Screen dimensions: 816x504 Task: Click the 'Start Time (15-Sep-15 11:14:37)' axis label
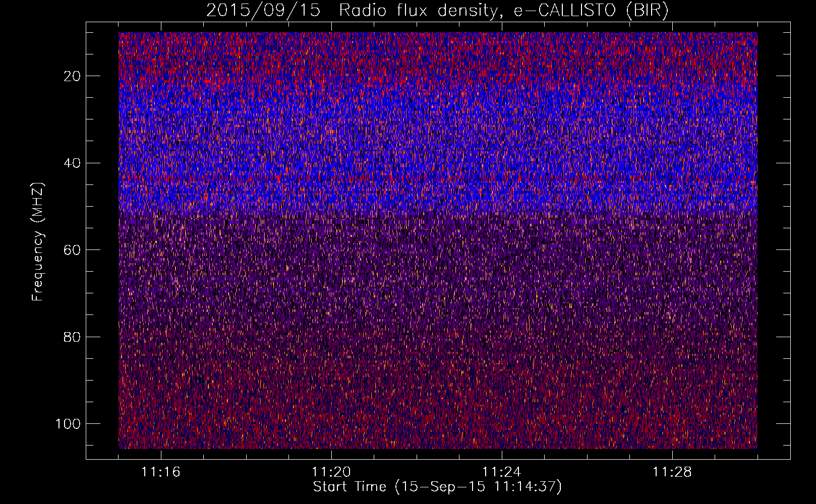pos(437,487)
